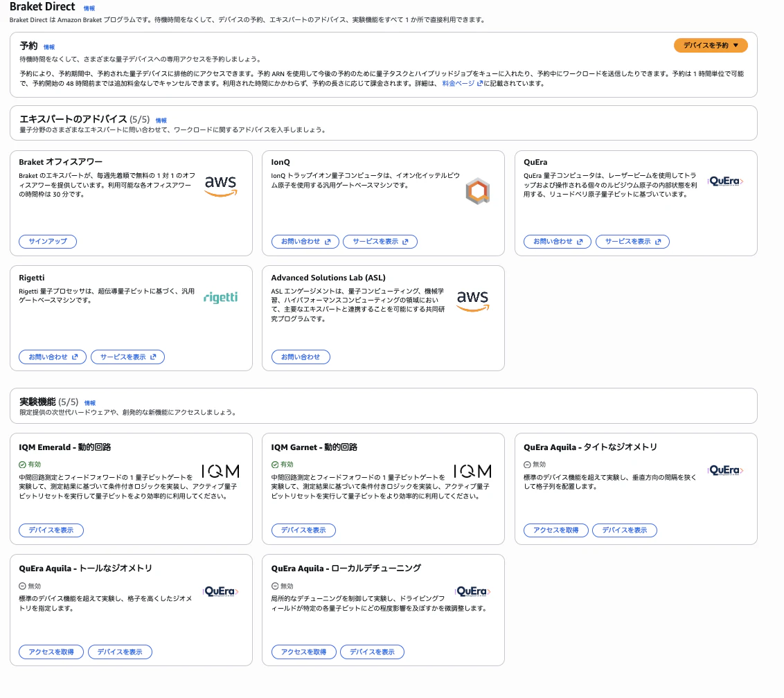Screen dimensions: 784x698
Task: Click the Rigetti card heading
Action: coord(31,278)
